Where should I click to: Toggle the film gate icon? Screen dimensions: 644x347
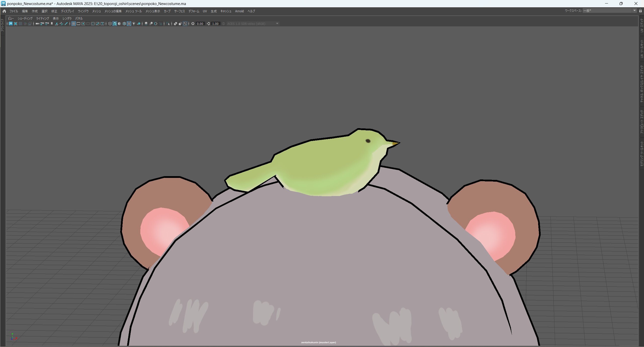point(78,24)
